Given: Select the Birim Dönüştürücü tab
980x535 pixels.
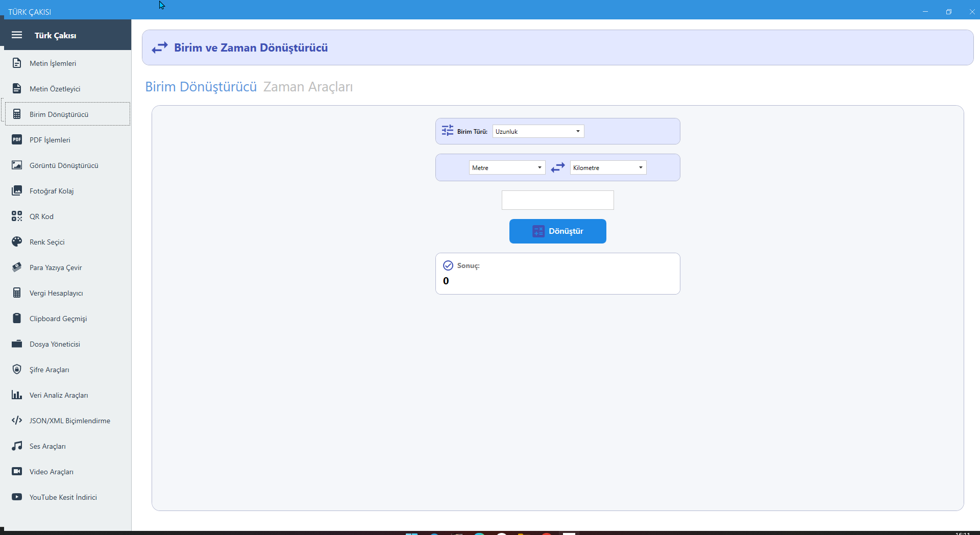Looking at the screenshot, I should click(x=201, y=87).
